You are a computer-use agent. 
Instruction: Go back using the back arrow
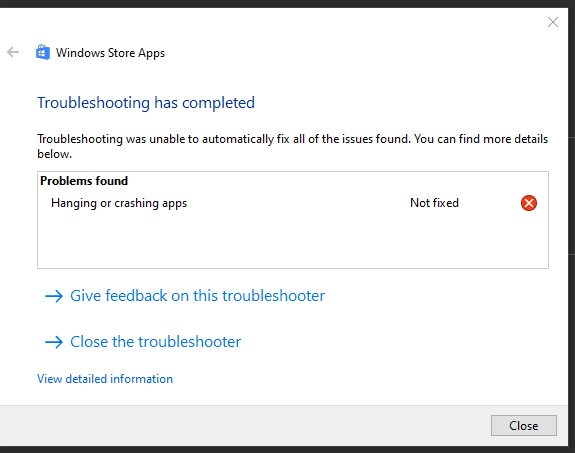(x=13, y=52)
